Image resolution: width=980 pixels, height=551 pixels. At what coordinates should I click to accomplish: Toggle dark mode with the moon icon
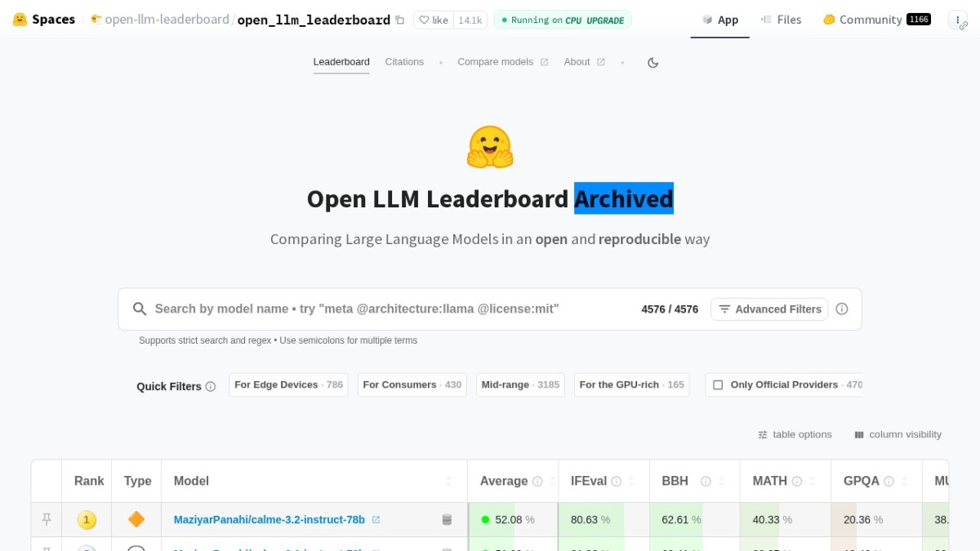(653, 63)
